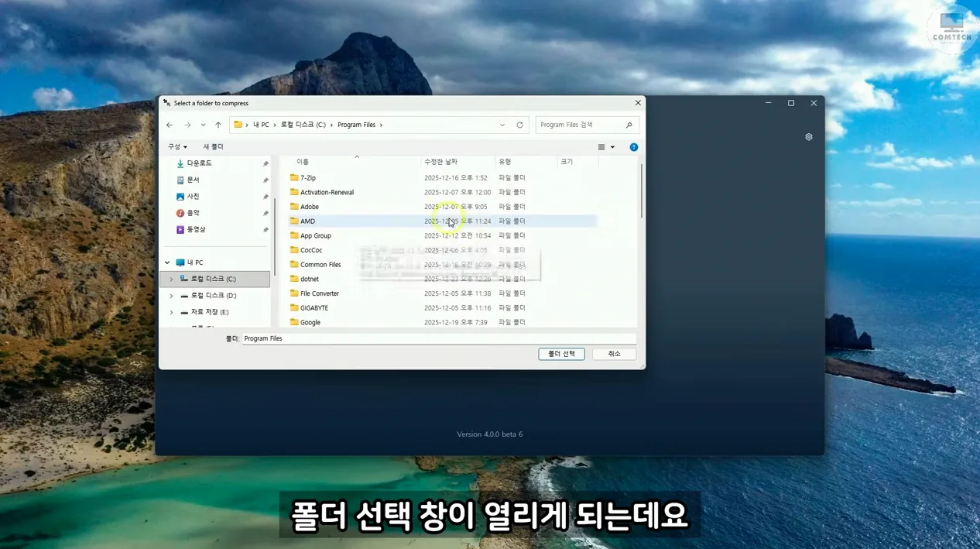Screen dimensions: 980x549
Task: Unpin 동영상 pin icon
Action: pos(266,230)
